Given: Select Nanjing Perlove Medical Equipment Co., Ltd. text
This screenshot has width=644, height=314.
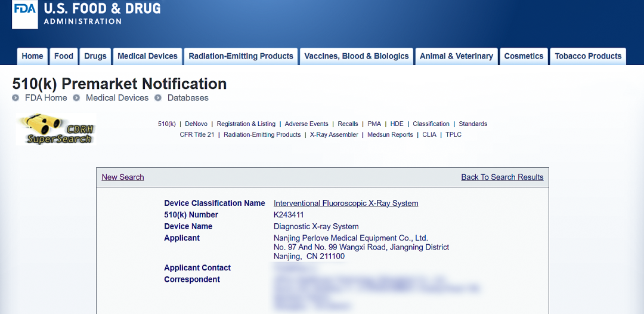Looking at the screenshot, I should click(x=351, y=238).
